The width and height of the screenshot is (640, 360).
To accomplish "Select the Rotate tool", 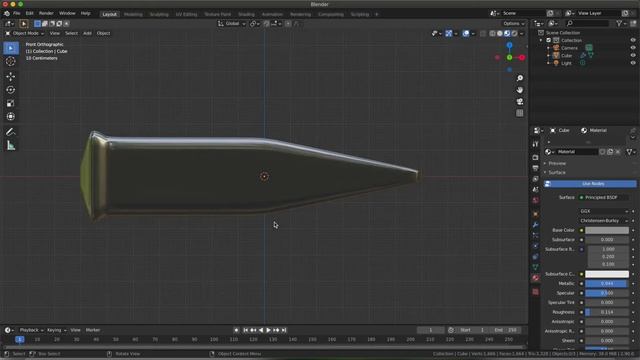I will coord(11,90).
